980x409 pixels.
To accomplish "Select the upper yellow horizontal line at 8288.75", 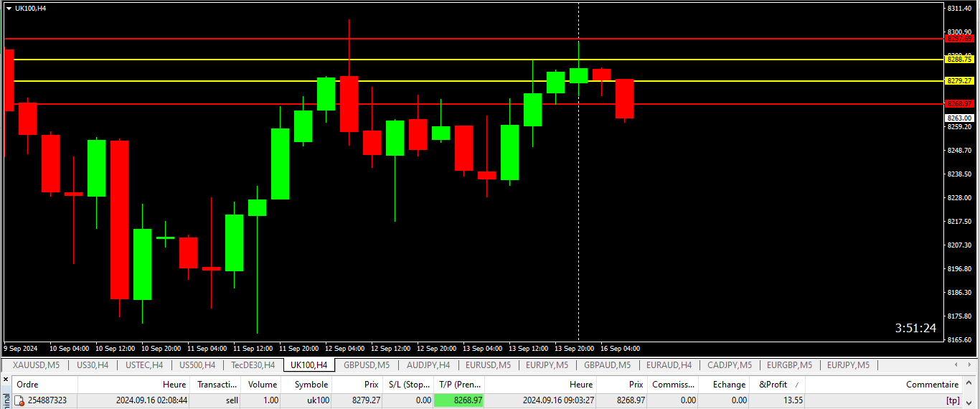I will pyautogui.click(x=473, y=60).
